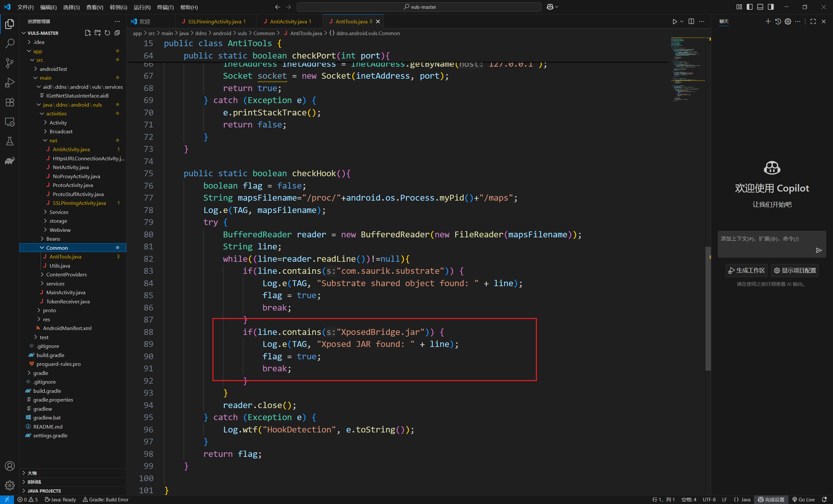Viewport: 833px width, 504px height.
Task: Toggle the primary side bar layout button
Action: pyautogui.click(x=749, y=7)
